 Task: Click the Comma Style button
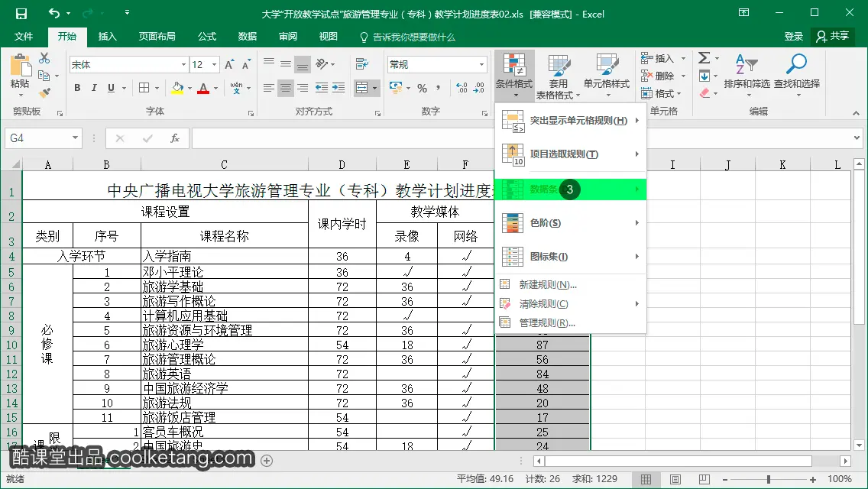click(439, 88)
